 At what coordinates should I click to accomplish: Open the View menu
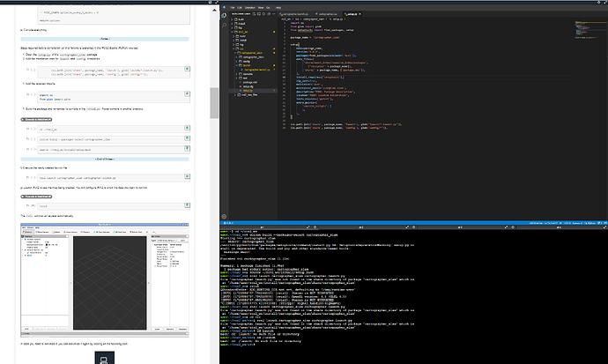coord(261,7)
